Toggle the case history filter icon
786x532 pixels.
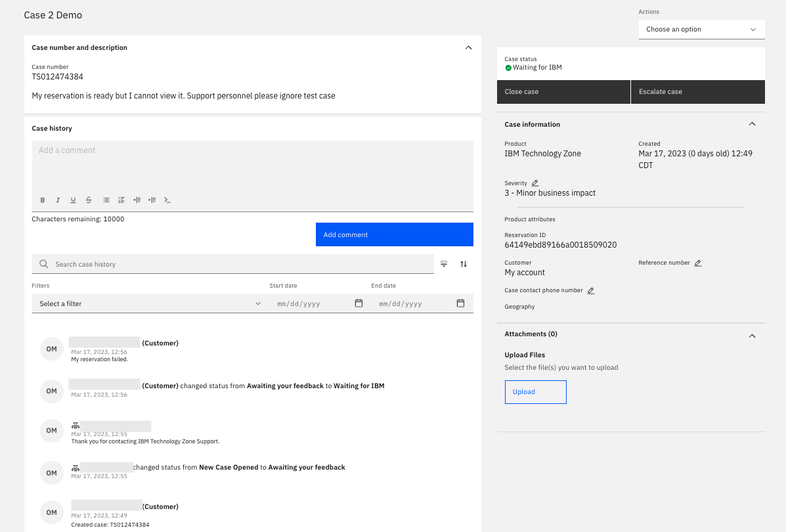[x=444, y=264]
